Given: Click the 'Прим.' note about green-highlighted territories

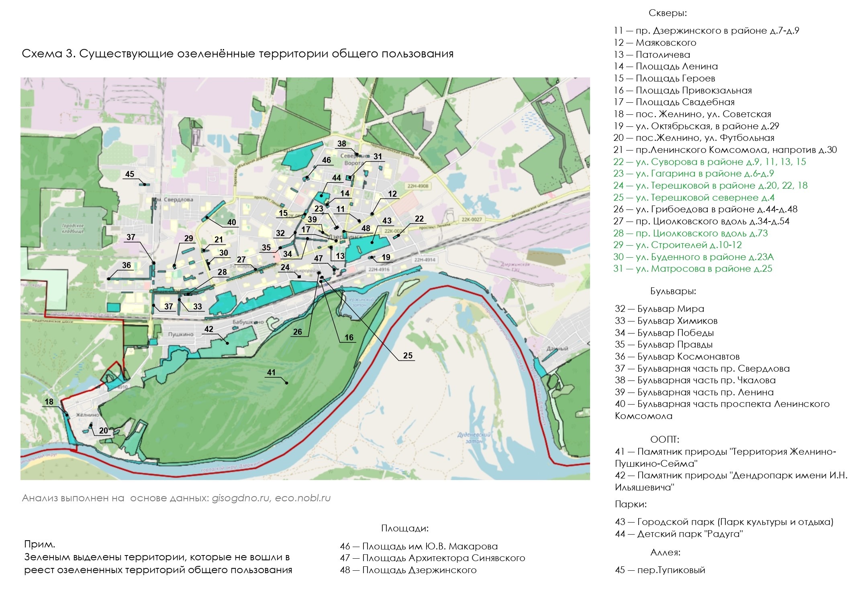Looking at the screenshot, I should point(158,557).
